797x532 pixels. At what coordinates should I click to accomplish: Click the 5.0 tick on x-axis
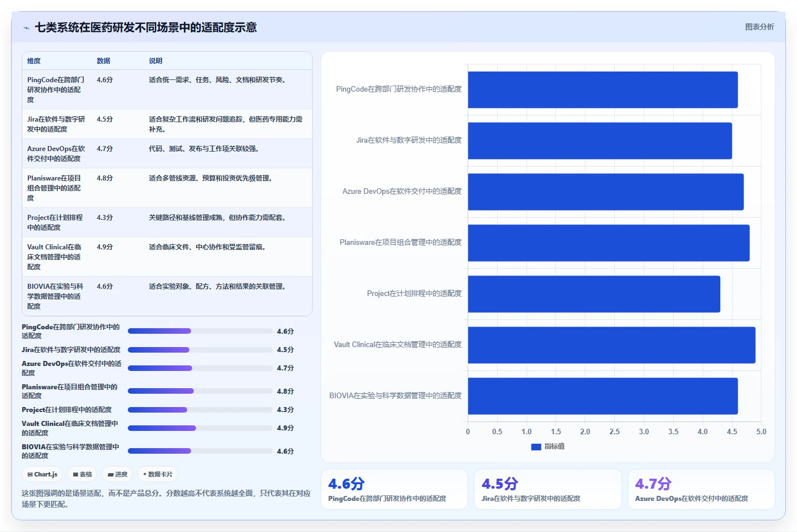[x=761, y=431]
